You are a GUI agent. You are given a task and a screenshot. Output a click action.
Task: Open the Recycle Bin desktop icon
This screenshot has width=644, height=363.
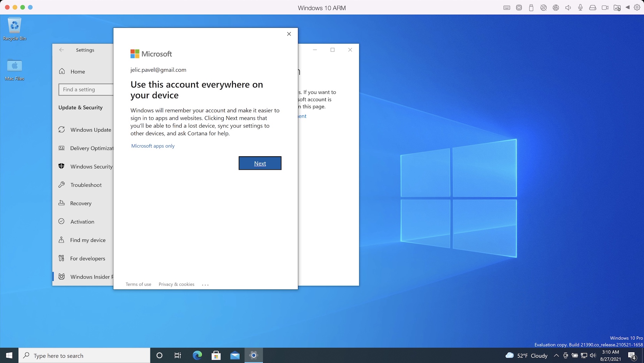point(15,29)
